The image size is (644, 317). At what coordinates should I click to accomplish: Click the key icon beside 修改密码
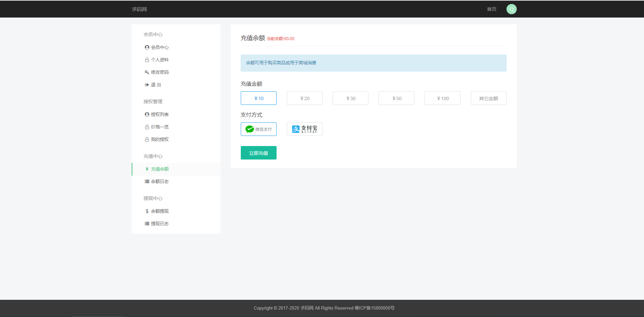147,72
